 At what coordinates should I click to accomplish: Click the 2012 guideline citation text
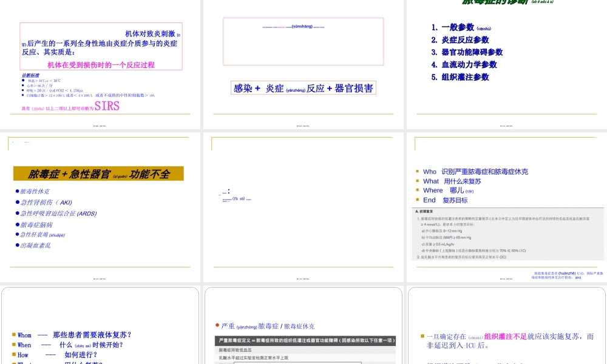click(567, 275)
